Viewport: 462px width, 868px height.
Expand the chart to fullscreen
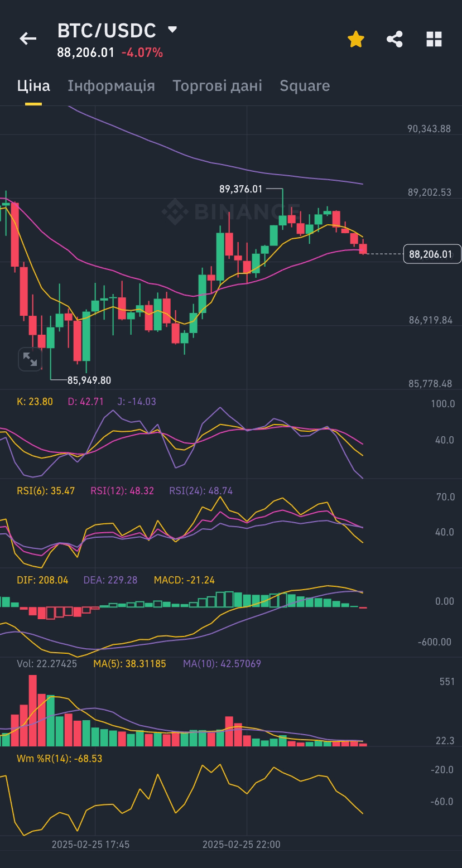(x=30, y=359)
